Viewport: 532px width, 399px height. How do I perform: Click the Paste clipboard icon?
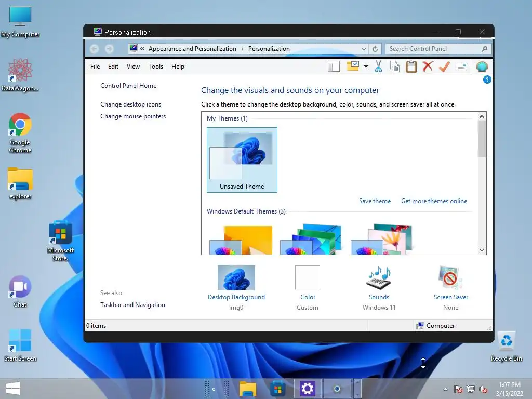click(x=411, y=66)
